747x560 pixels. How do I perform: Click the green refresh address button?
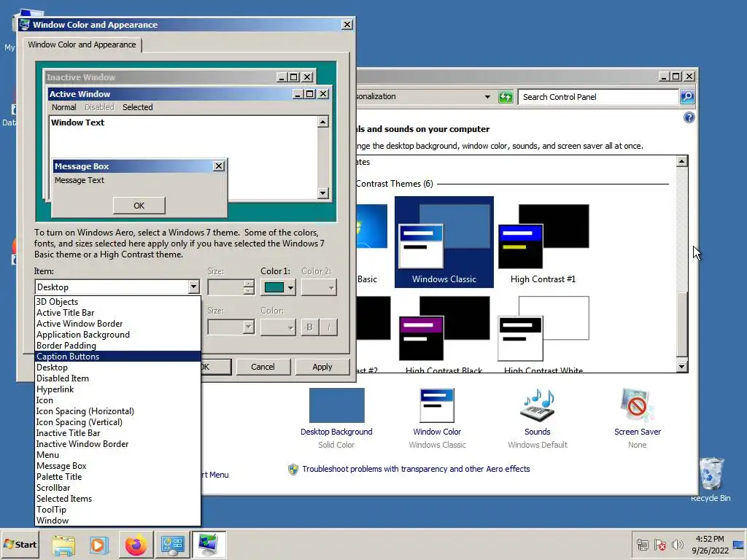click(x=506, y=97)
